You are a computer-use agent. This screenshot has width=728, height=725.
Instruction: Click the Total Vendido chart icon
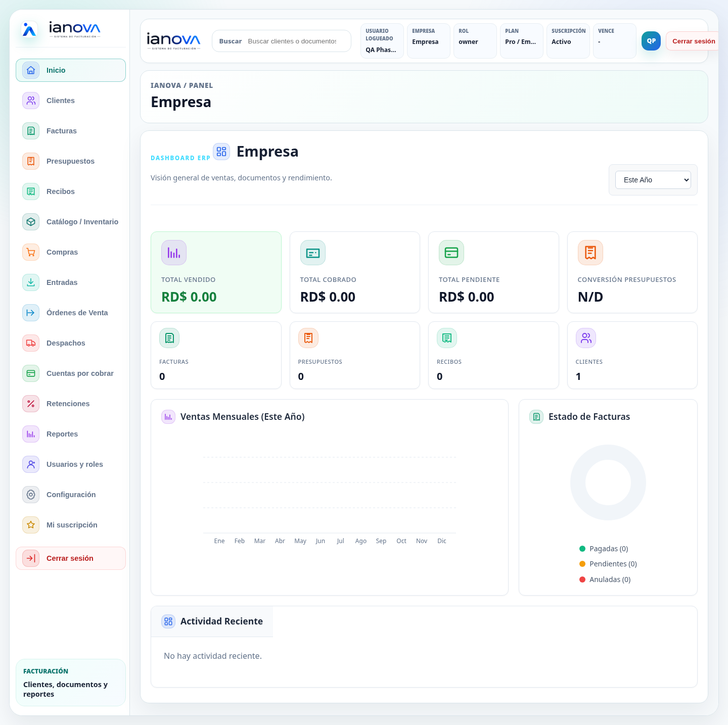[174, 253]
